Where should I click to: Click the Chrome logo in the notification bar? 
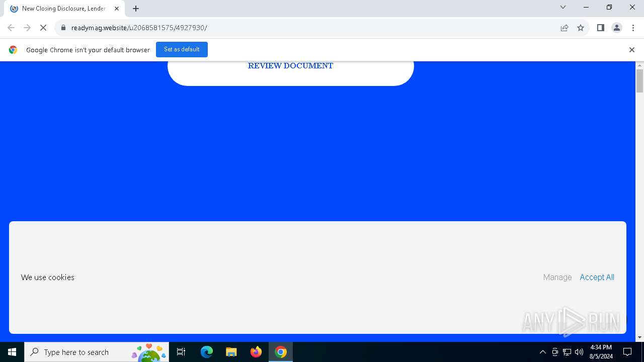[x=13, y=50]
